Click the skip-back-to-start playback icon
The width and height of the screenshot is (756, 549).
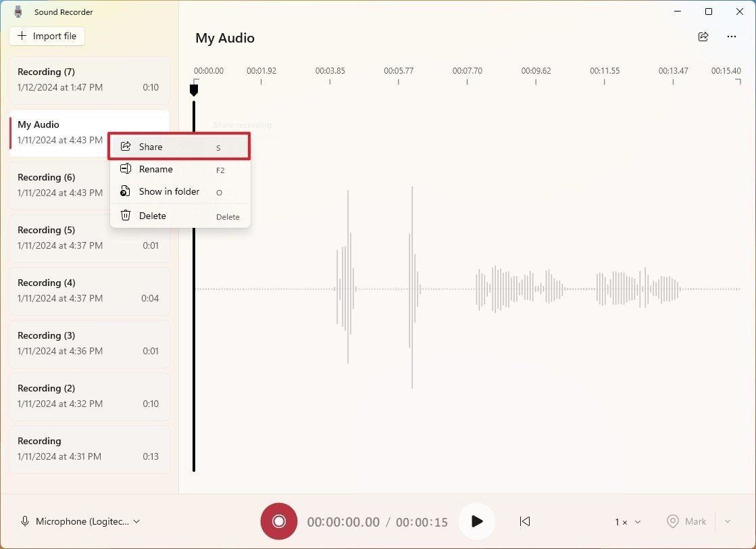pyautogui.click(x=525, y=521)
